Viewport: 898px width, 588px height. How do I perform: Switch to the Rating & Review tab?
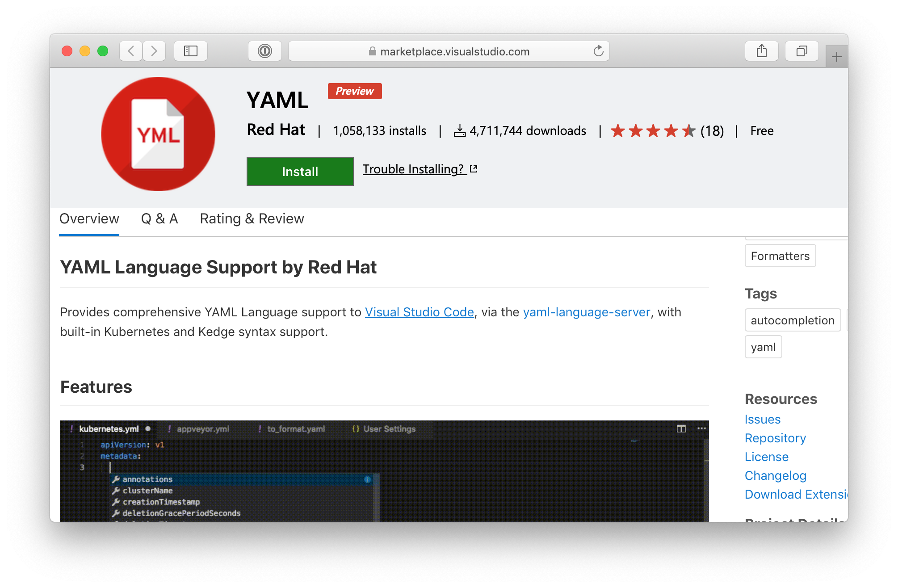click(252, 218)
